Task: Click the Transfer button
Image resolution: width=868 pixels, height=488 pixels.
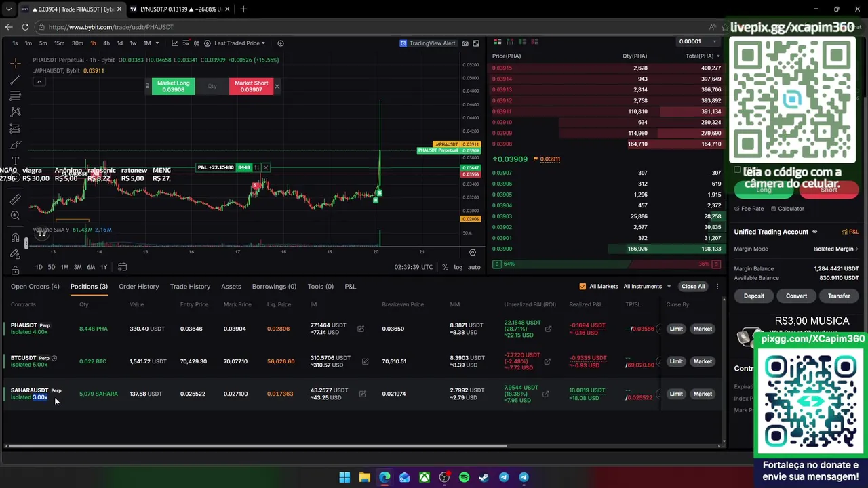Action: coord(839,296)
